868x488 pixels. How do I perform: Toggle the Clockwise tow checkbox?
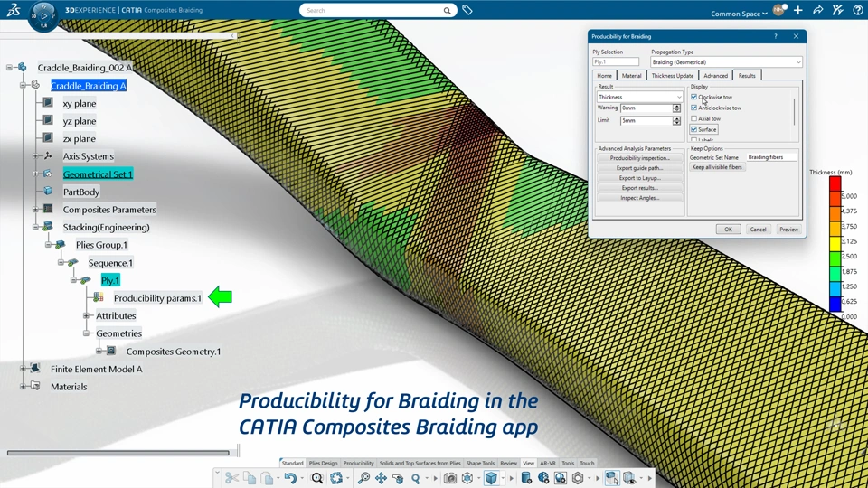click(693, 97)
